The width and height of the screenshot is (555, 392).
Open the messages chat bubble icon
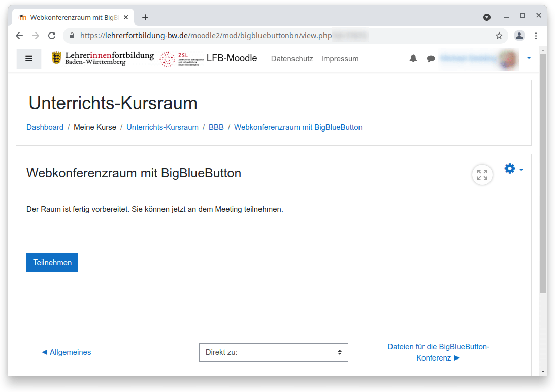431,59
